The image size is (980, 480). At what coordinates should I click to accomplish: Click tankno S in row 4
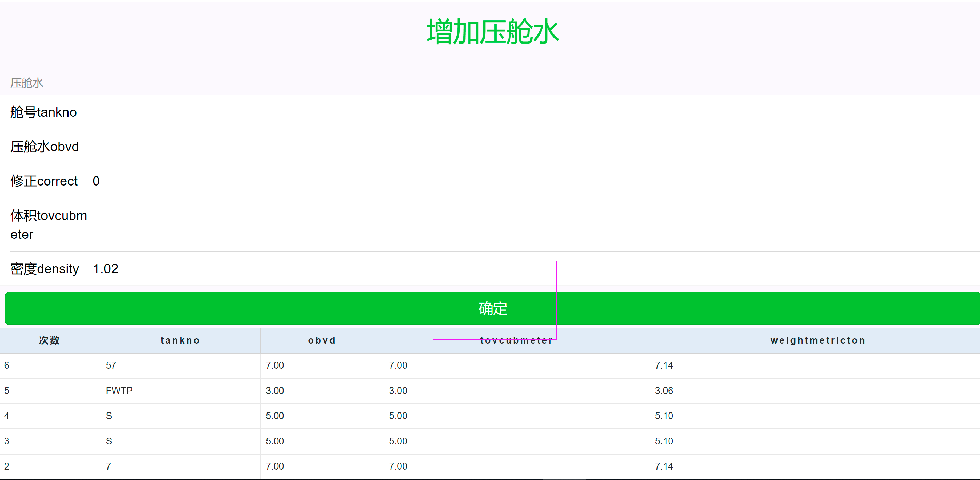tap(109, 416)
